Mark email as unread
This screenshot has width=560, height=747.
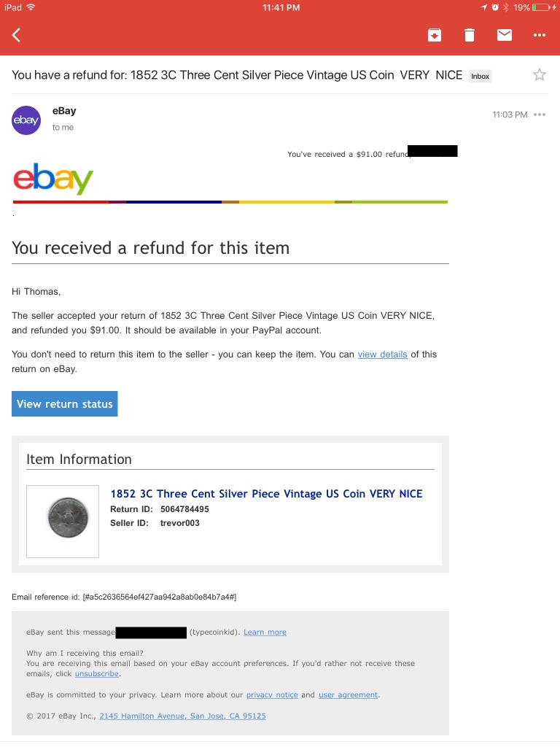(505, 35)
